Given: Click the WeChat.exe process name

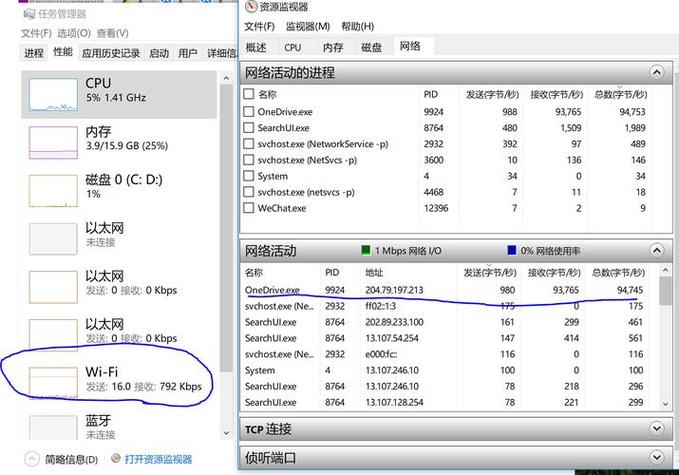Looking at the screenshot, I should tap(282, 208).
